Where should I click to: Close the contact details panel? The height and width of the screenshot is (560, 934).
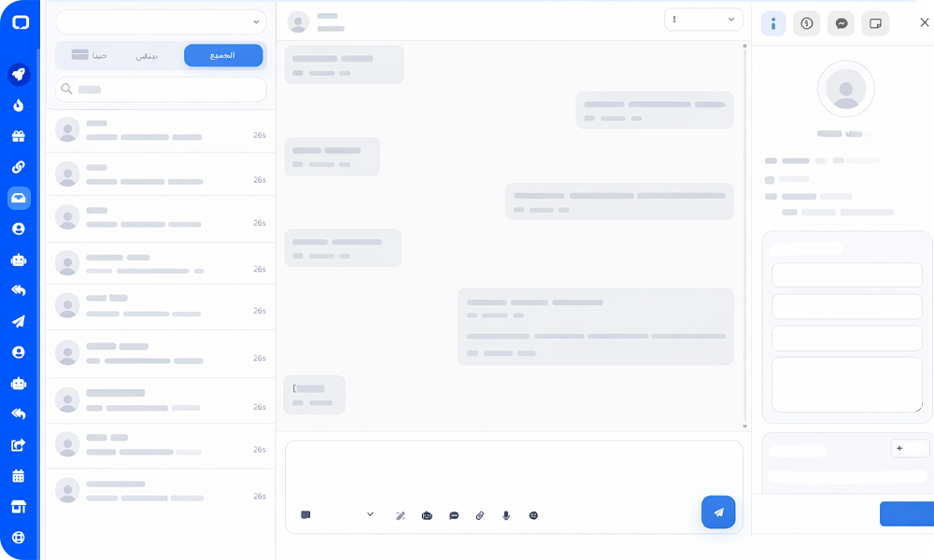(x=925, y=23)
